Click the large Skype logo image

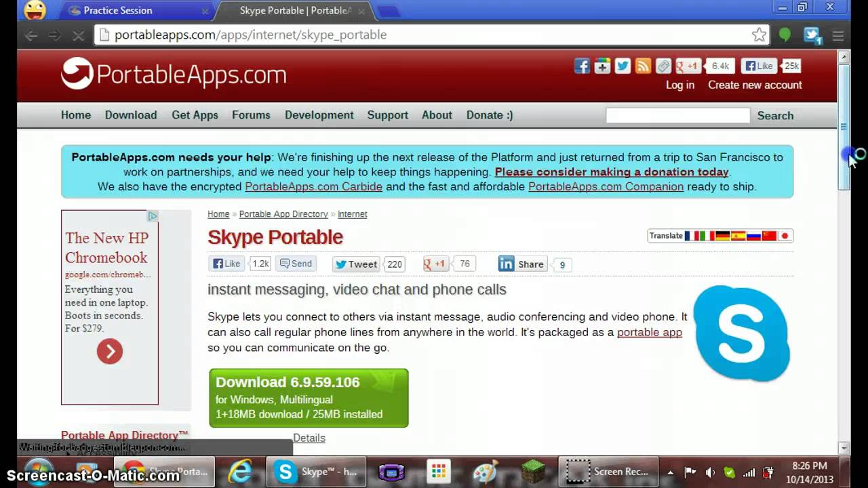tap(742, 333)
